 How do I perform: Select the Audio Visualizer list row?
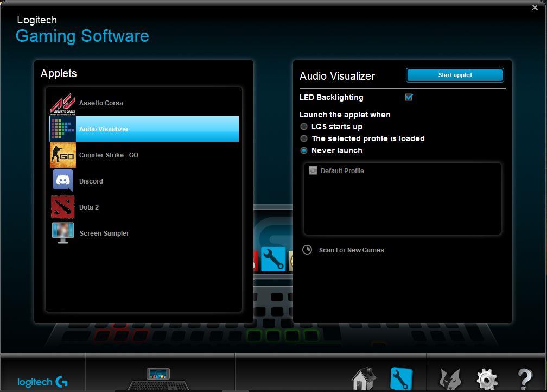coord(144,129)
